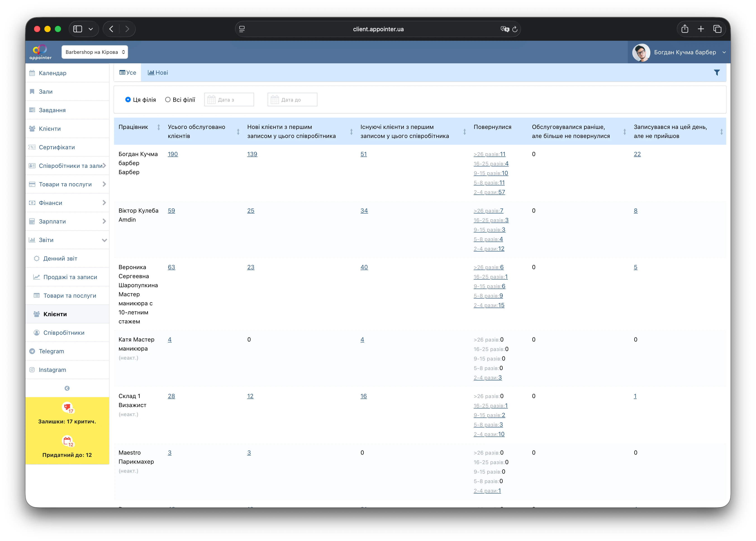Open Maestro Парикмахер new clients 3 link
This screenshot has height=541, width=756.
pos(249,452)
